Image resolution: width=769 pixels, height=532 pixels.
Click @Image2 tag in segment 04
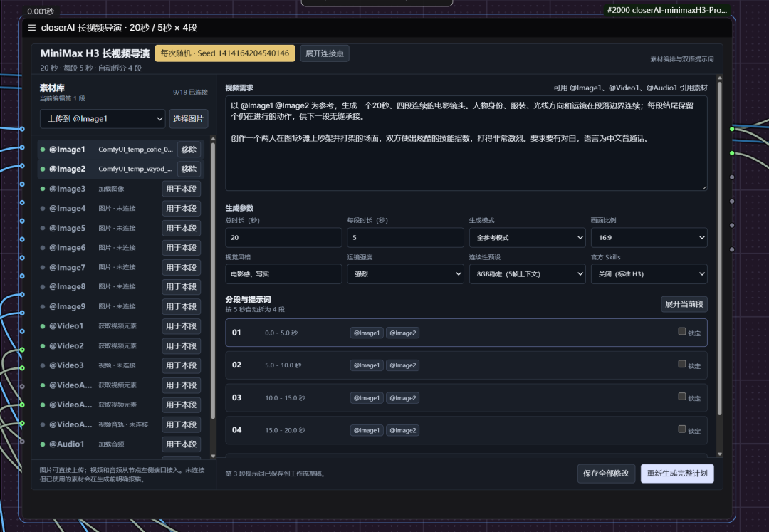[402, 430]
